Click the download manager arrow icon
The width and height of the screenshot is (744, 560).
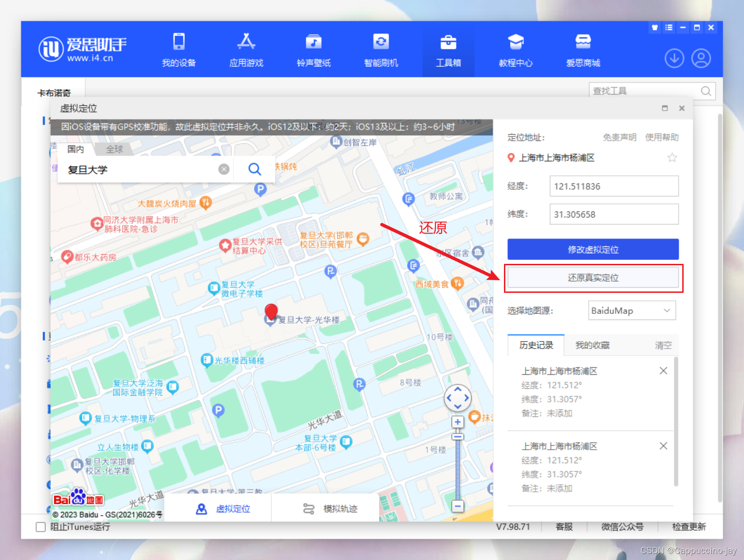tap(674, 58)
